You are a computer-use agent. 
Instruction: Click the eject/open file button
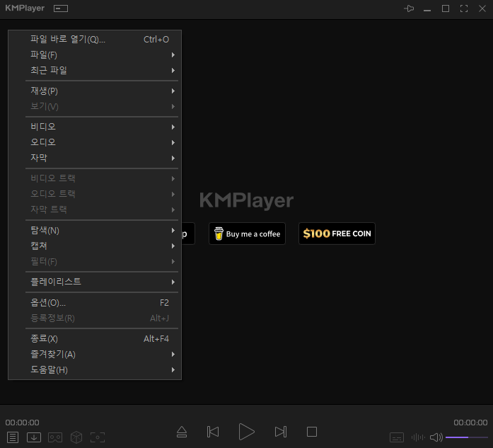[182, 432]
